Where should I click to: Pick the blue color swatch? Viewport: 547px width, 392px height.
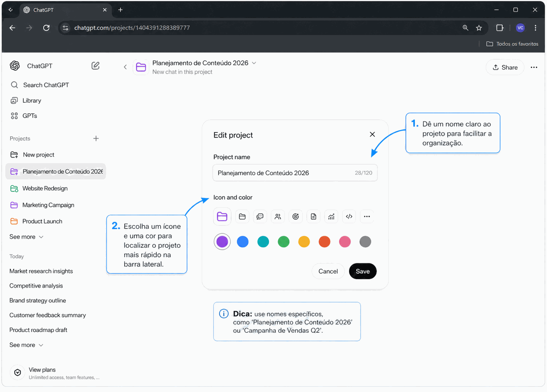[243, 242]
